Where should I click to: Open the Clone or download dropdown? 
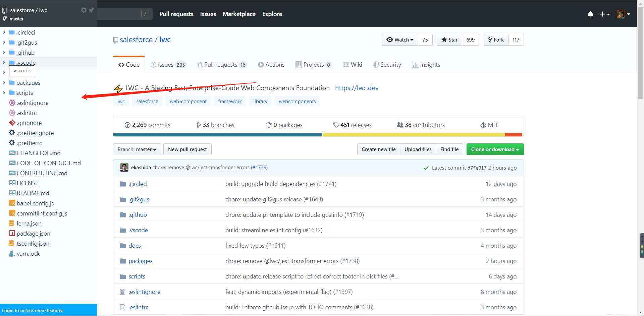click(495, 149)
